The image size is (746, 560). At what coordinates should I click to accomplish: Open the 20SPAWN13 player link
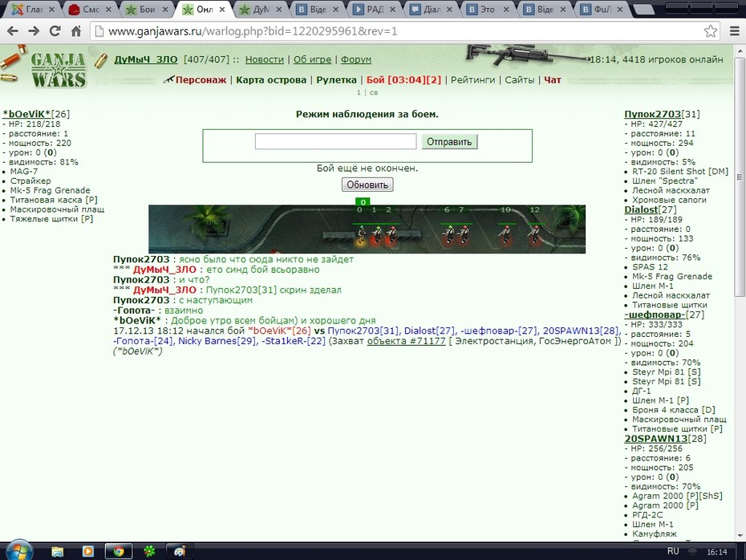point(656,439)
